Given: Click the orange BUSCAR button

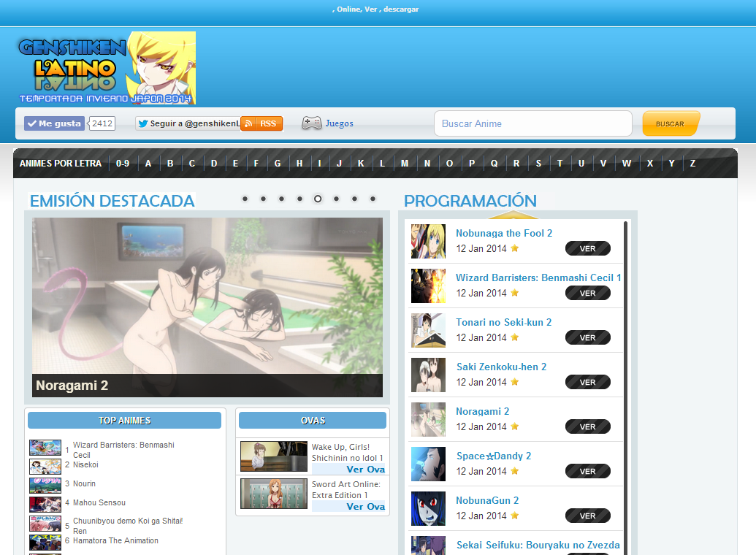Looking at the screenshot, I should click(x=671, y=123).
